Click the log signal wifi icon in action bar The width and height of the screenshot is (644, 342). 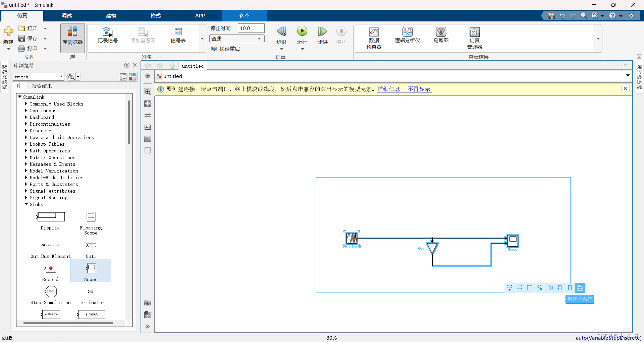(509, 288)
